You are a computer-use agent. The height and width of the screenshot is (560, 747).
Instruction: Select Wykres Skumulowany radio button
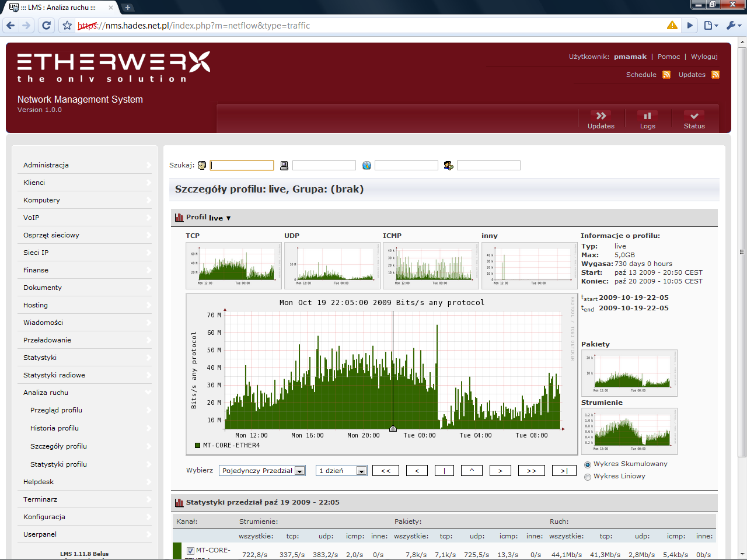[588, 465]
